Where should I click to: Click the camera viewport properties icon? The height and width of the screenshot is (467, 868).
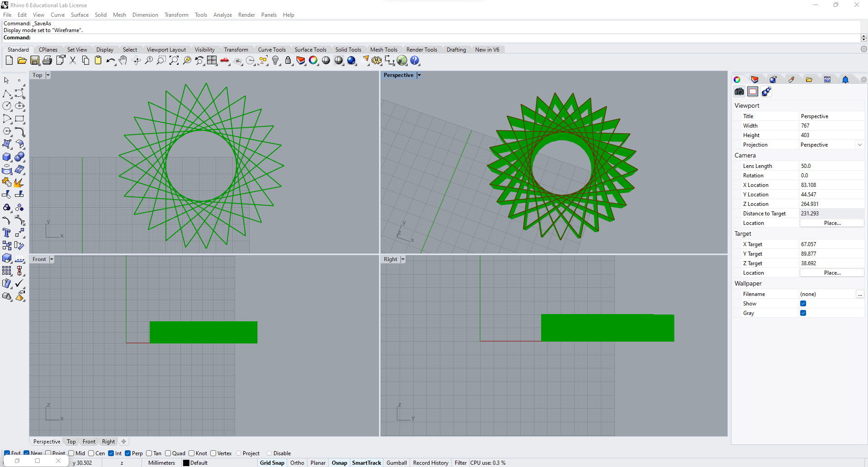tap(739, 92)
